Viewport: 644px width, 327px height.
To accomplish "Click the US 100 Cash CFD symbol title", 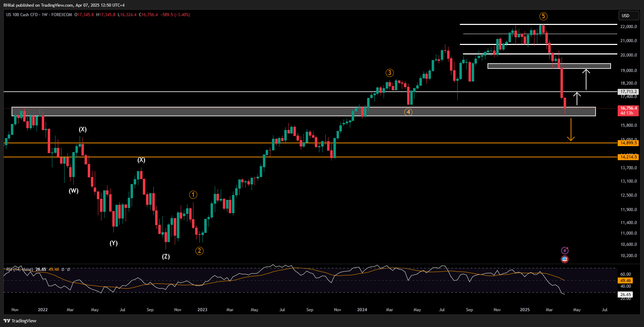I will (22, 15).
